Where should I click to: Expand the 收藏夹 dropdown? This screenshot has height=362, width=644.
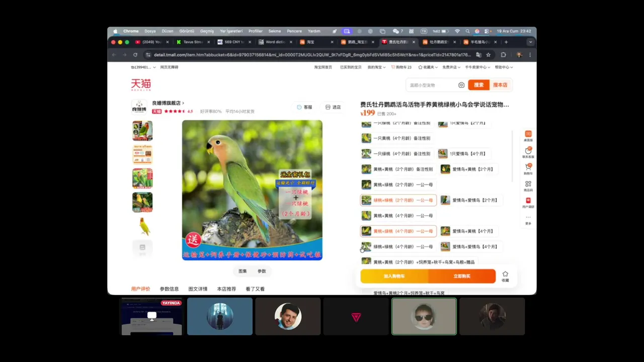(427, 67)
